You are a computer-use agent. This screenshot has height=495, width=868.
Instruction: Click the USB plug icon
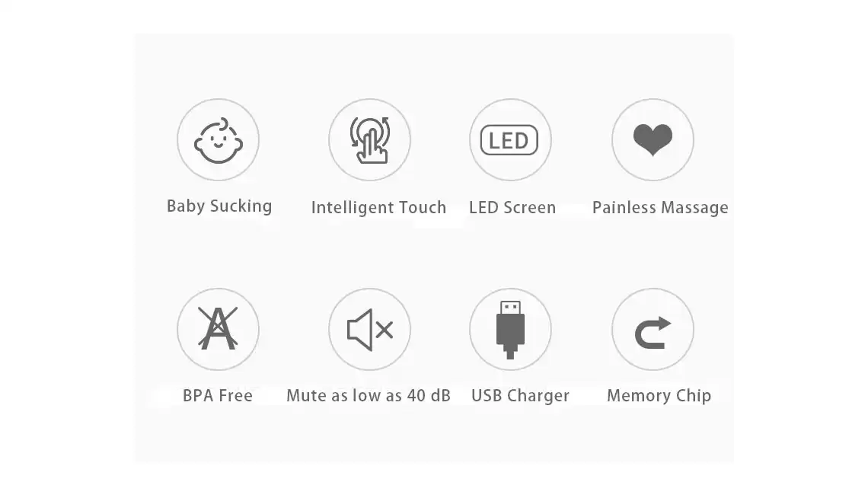tap(510, 330)
